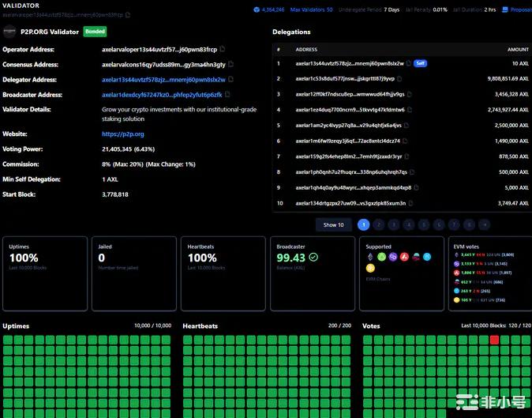Image resolution: width=532 pixels, height=418 pixels.
Task: Copy the operator address with the copy icon
Action: point(223,49)
